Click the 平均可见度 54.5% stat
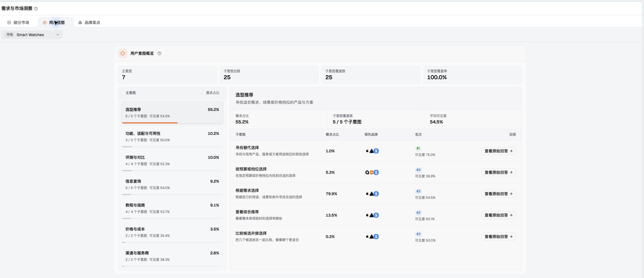644x278 pixels. 473,119
